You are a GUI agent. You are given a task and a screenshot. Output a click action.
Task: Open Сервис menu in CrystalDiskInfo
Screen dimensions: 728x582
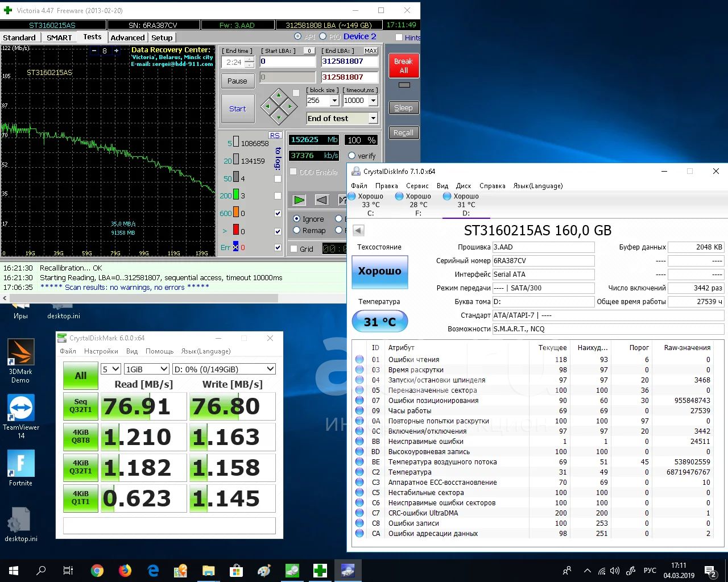417,186
